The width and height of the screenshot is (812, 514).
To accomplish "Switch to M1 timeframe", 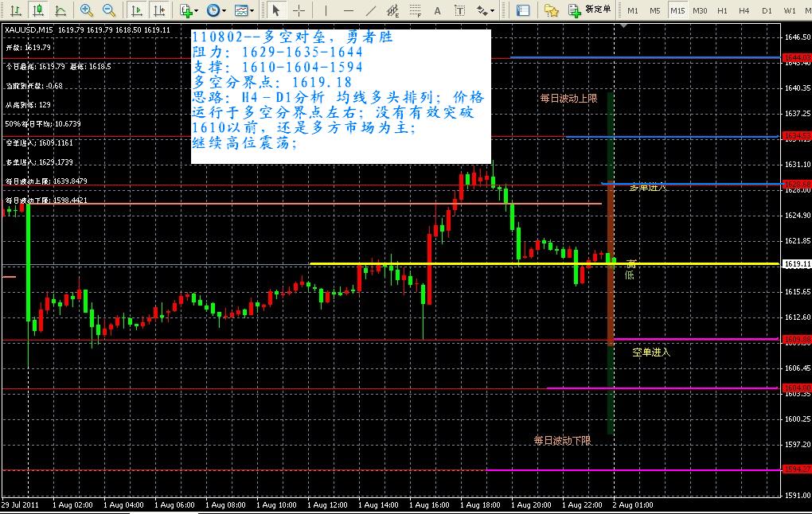I will coord(633,10).
